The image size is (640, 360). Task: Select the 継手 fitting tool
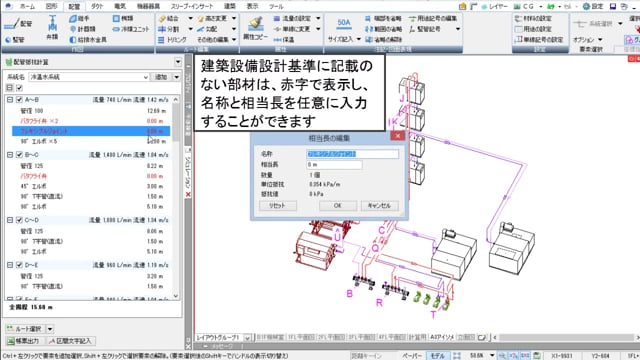pos(79,18)
